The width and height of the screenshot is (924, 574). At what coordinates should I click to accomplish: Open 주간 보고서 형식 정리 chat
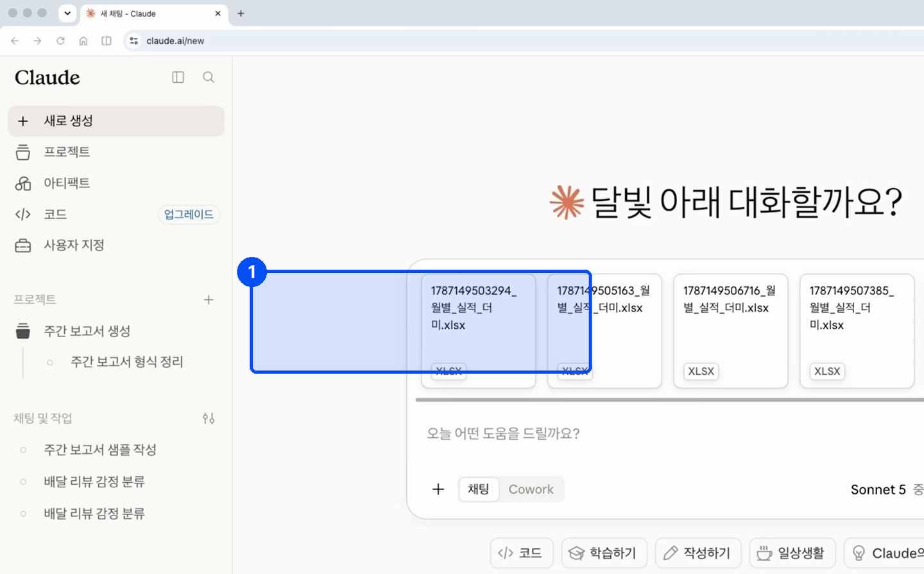126,362
